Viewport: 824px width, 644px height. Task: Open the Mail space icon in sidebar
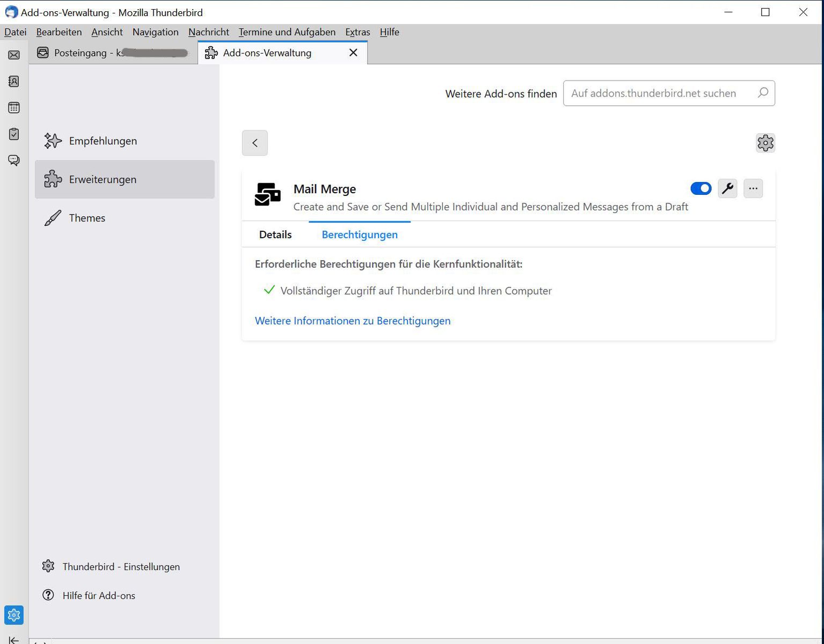point(14,55)
